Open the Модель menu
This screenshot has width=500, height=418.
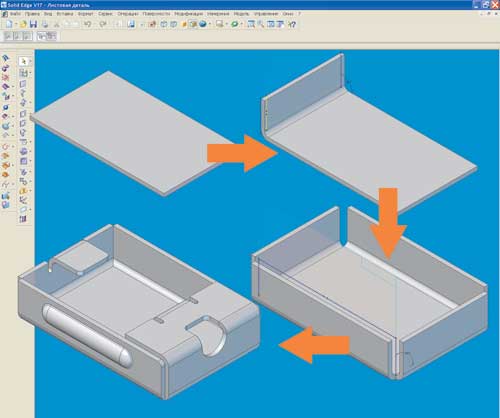(x=241, y=14)
